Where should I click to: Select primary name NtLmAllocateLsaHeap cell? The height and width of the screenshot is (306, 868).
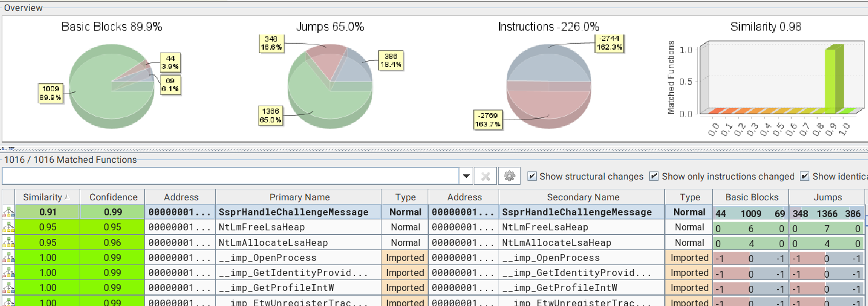point(298,242)
